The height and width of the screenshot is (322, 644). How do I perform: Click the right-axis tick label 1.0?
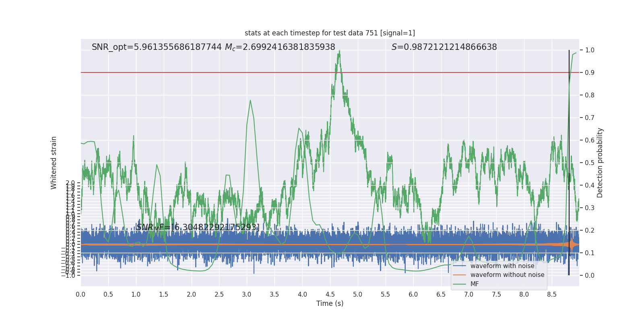tap(590, 50)
